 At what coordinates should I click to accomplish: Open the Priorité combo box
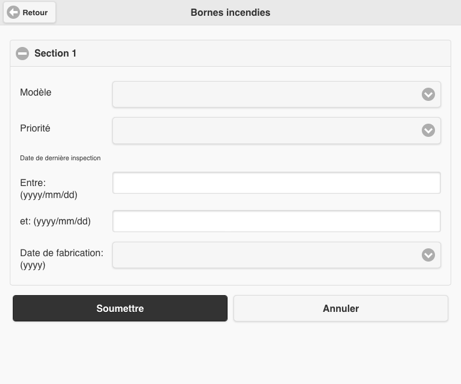277,130
